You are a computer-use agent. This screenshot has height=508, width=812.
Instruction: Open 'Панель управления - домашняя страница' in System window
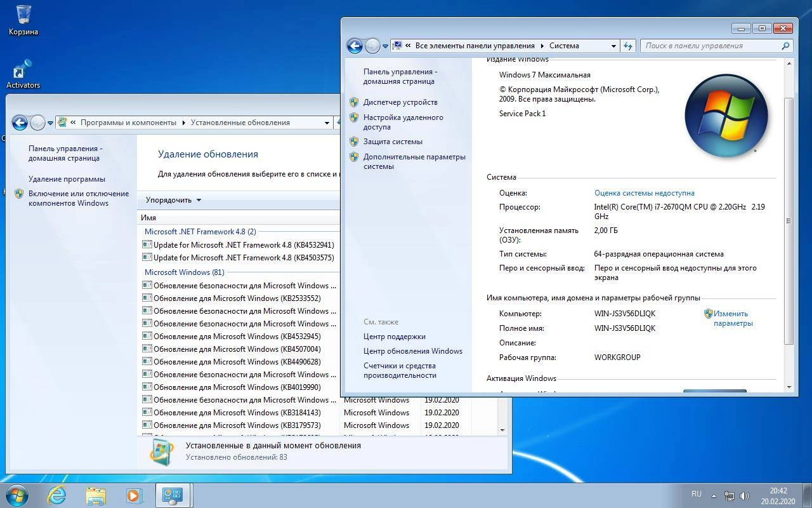pos(400,76)
